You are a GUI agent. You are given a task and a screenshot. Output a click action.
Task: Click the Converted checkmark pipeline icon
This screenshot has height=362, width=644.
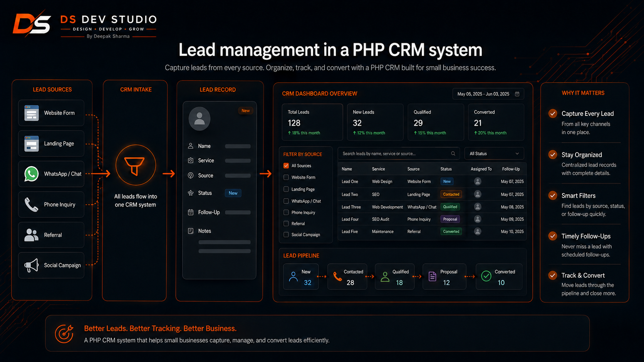click(486, 276)
